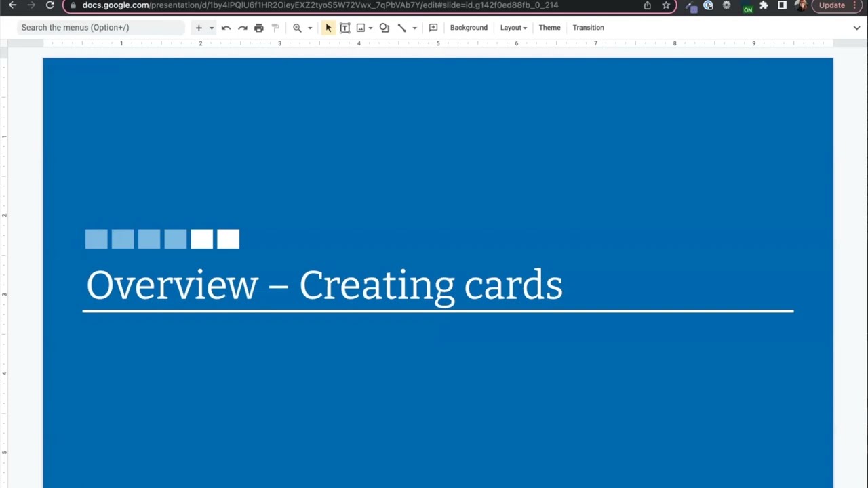Click the Add comment icon

coord(433,28)
